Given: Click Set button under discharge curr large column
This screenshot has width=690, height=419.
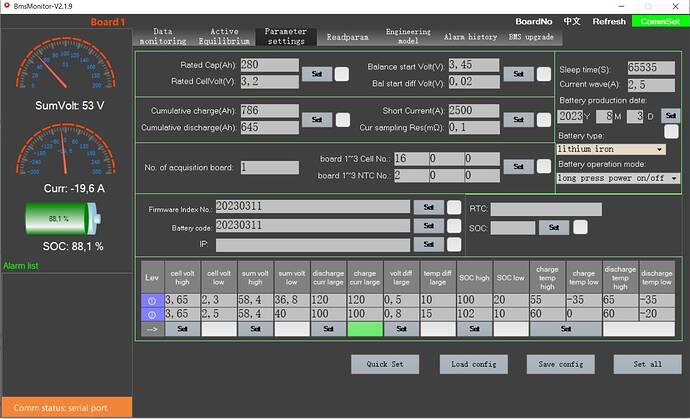Looking at the screenshot, I should click(328, 329).
